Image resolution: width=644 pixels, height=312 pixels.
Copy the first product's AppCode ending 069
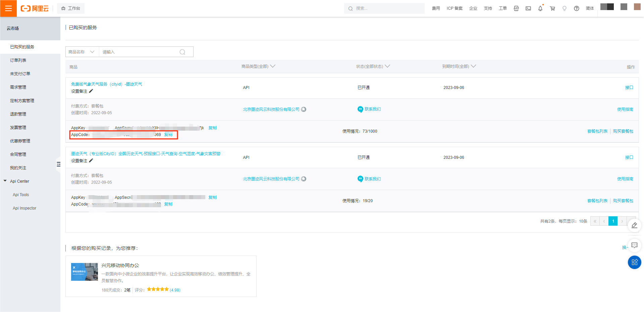tap(168, 134)
